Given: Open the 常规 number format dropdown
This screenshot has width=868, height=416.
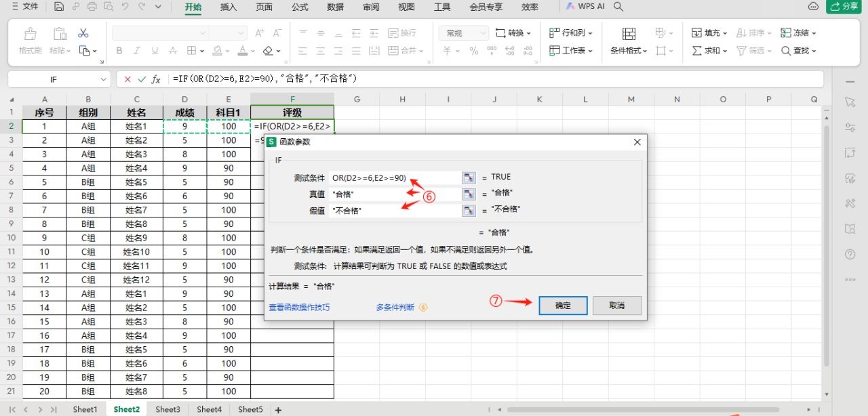Looking at the screenshot, I should [484, 33].
